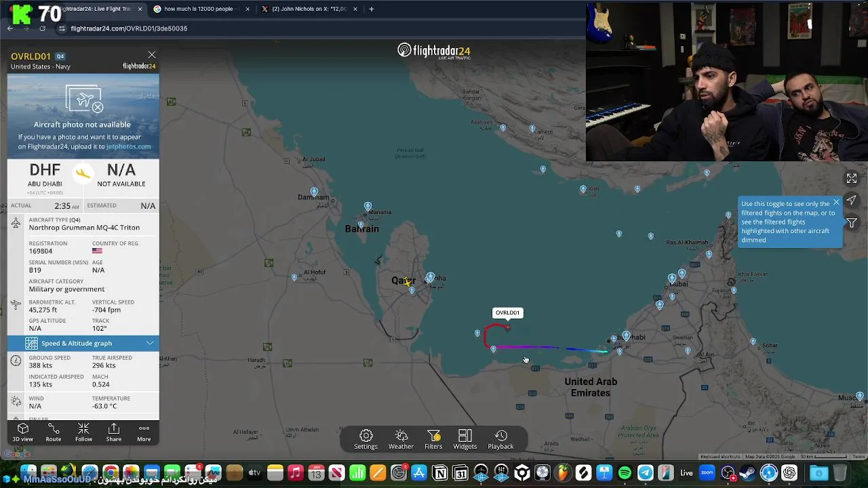Dismiss the filter toggle tooltip
This screenshot has width=868, height=488.
836,202
